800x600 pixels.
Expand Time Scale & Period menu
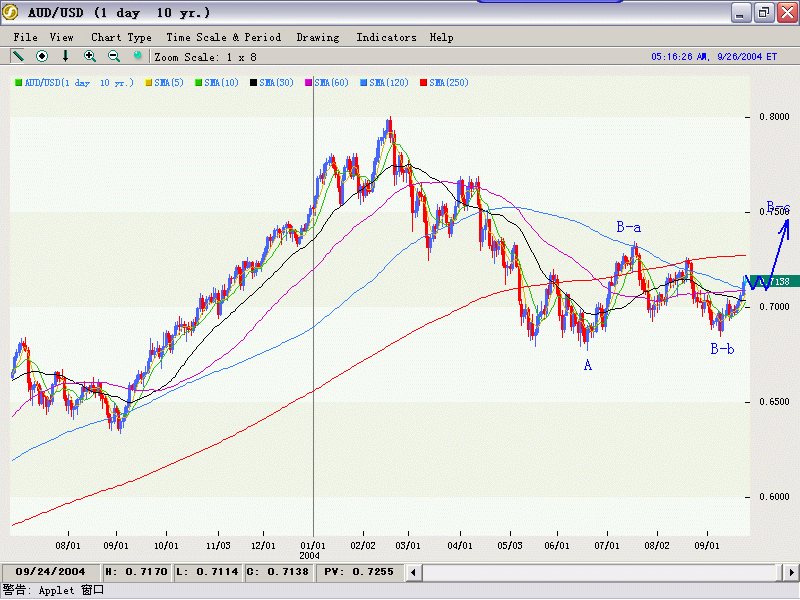[x=223, y=37]
